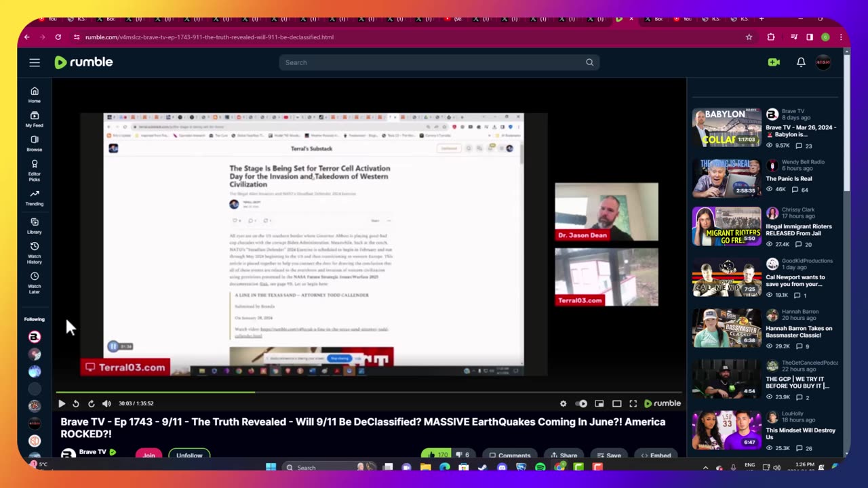
Task: Open 'Cal Newport wants to save you' title
Action: coord(795,281)
